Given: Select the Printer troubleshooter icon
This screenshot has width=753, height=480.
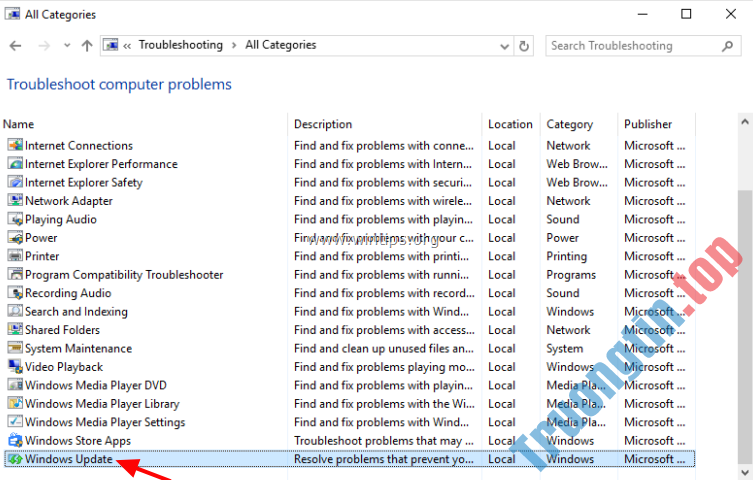Looking at the screenshot, I should [x=15, y=256].
